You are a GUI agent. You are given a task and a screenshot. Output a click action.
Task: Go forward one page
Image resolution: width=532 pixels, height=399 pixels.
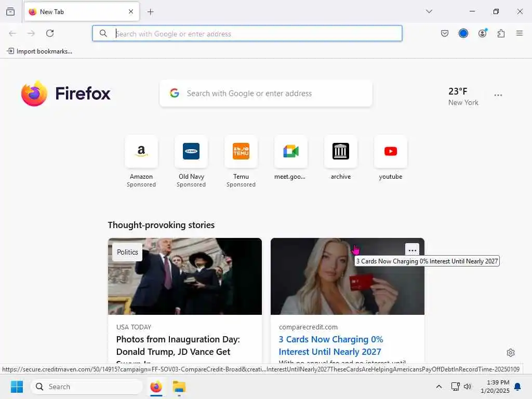tap(31, 33)
